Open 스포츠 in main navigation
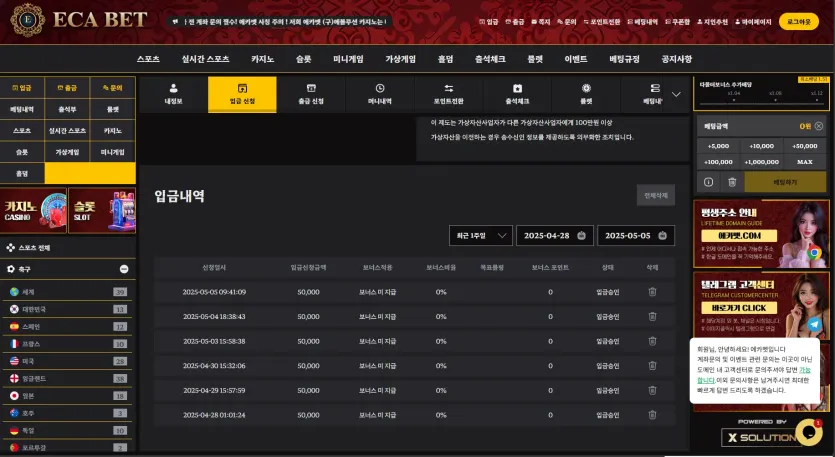Image resolution: width=835 pixels, height=457 pixels. pos(148,59)
